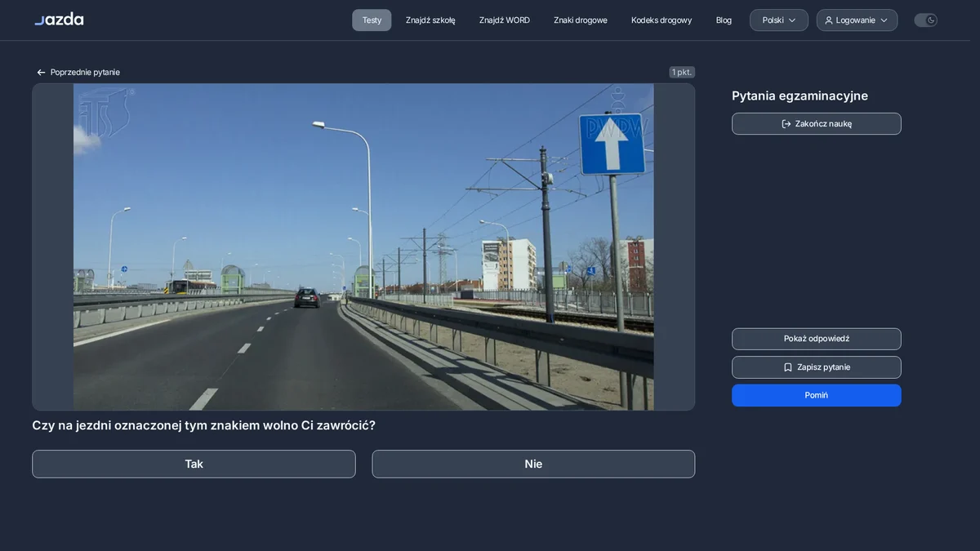Open the jazda logo home link
Viewport: 980px width, 551px height.
59,19
